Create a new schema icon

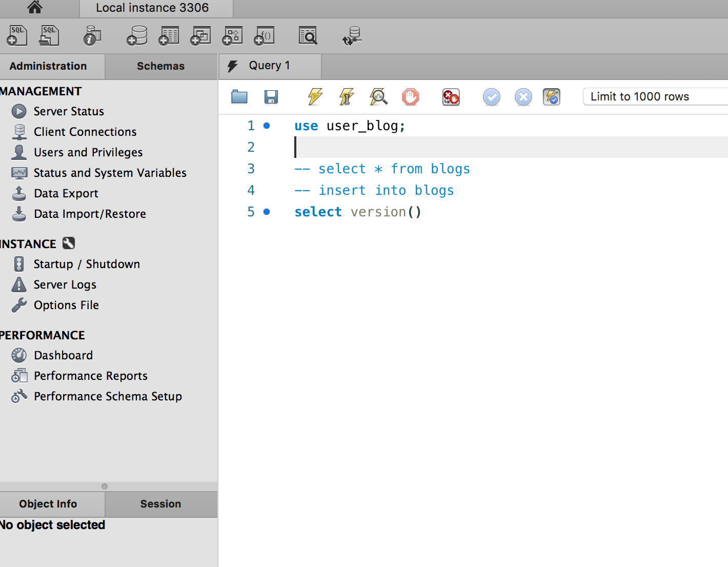(137, 36)
